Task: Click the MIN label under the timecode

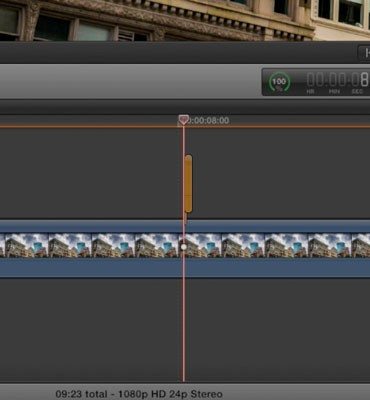Action: click(334, 91)
